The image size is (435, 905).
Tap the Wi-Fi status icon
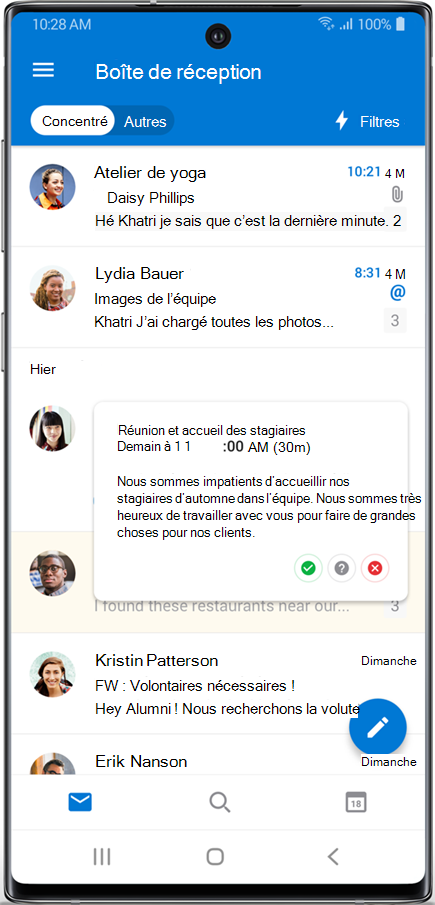pyautogui.click(x=326, y=24)
